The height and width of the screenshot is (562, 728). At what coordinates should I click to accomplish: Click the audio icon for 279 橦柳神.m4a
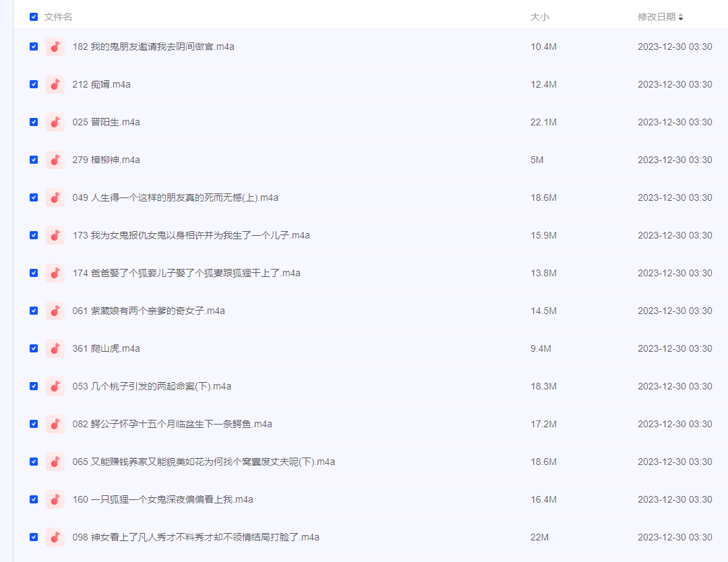pyautogui.click(x=55, y=160)
